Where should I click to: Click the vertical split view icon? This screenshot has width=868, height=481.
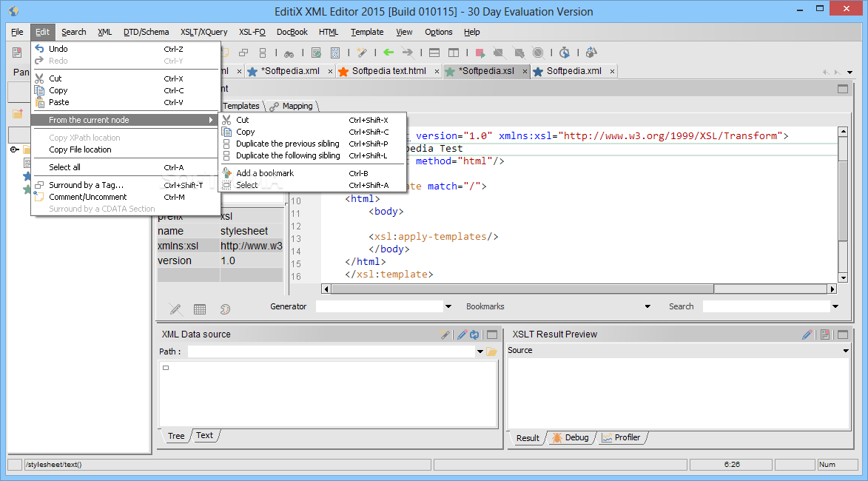[454, 53]
